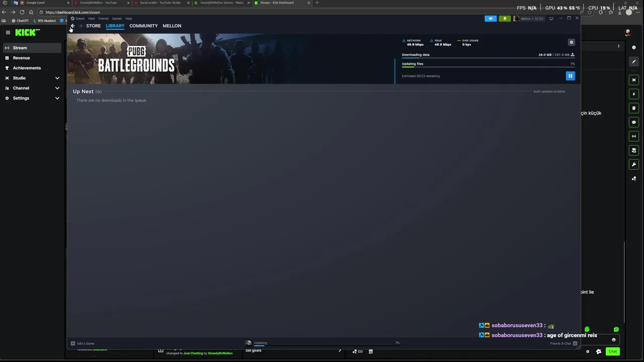Toggle the Kick hamburger menu
The width and height of the screenshot is (644, 362).
(8, 32)
